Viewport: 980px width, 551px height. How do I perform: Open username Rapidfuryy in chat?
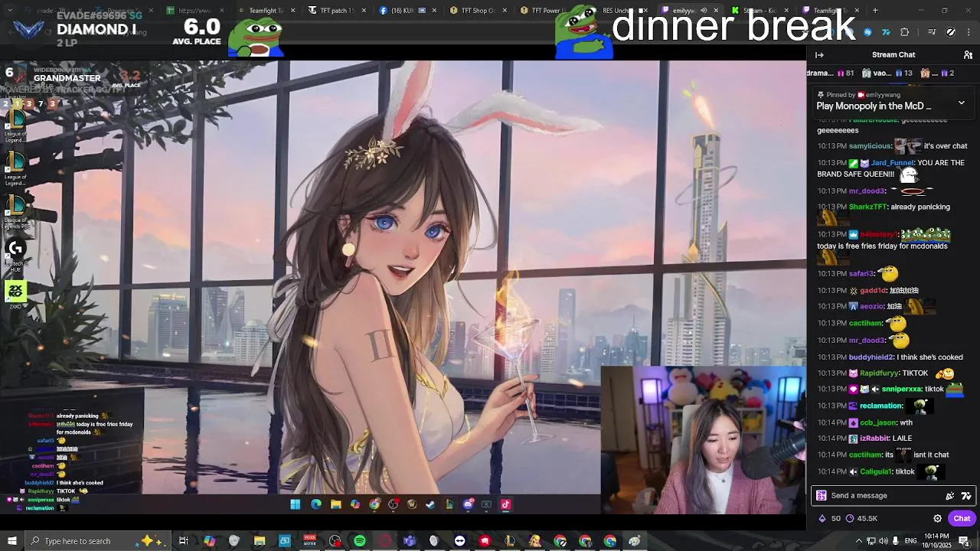coord(879,373)
